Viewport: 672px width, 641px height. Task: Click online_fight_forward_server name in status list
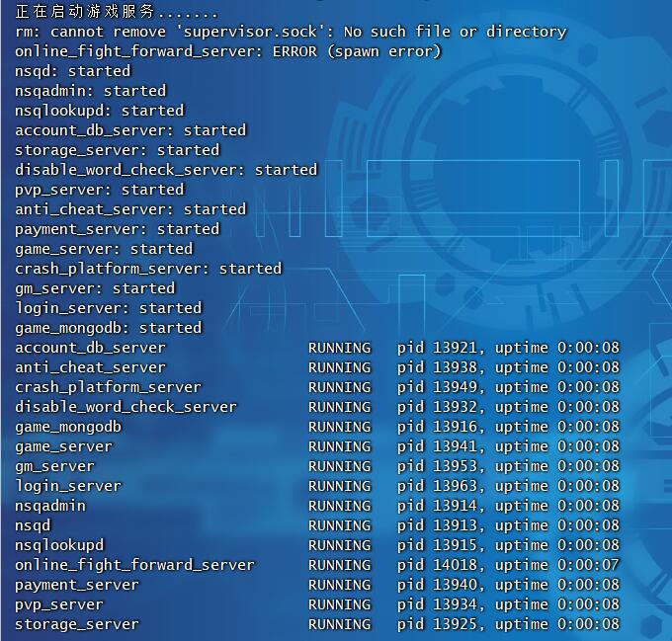pos(135,565)
